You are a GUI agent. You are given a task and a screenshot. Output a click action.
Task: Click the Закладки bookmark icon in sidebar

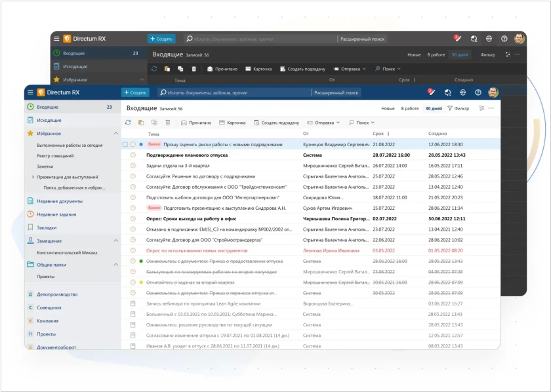tap(30, 227)
